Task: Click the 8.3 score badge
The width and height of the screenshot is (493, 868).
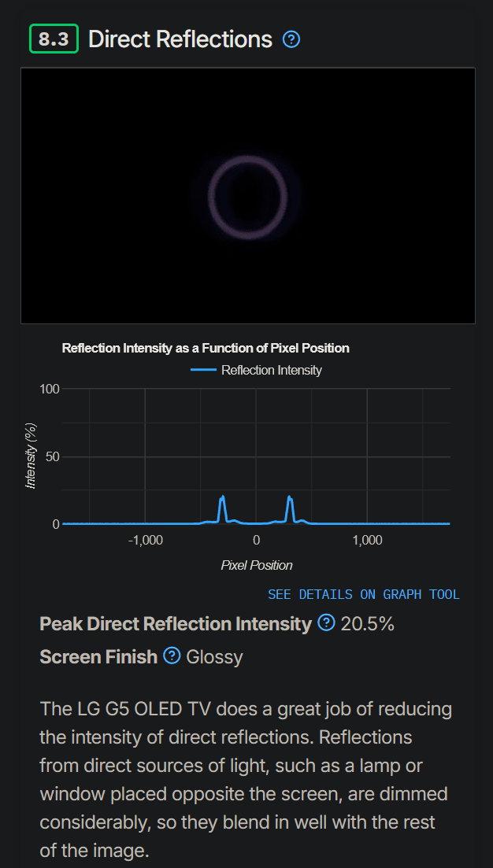Action: point(54,39)
